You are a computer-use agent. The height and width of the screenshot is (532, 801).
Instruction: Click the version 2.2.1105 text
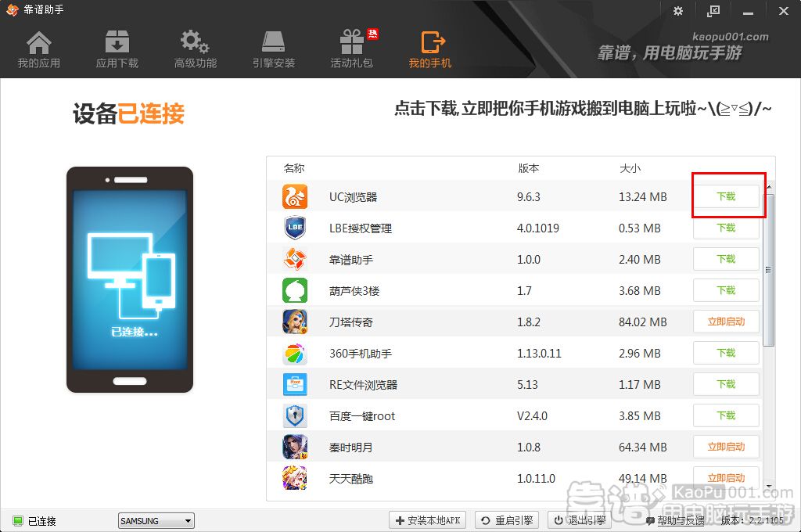tap(752, 520)
